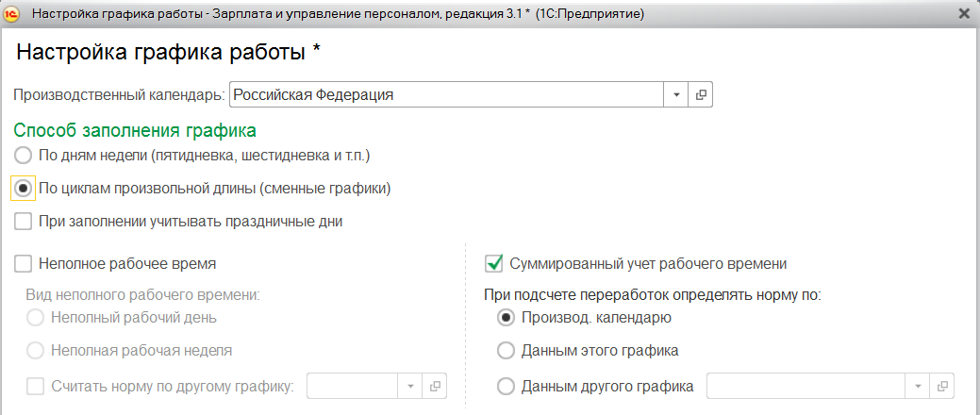Click the 1C application logo icon

(13, 13)
